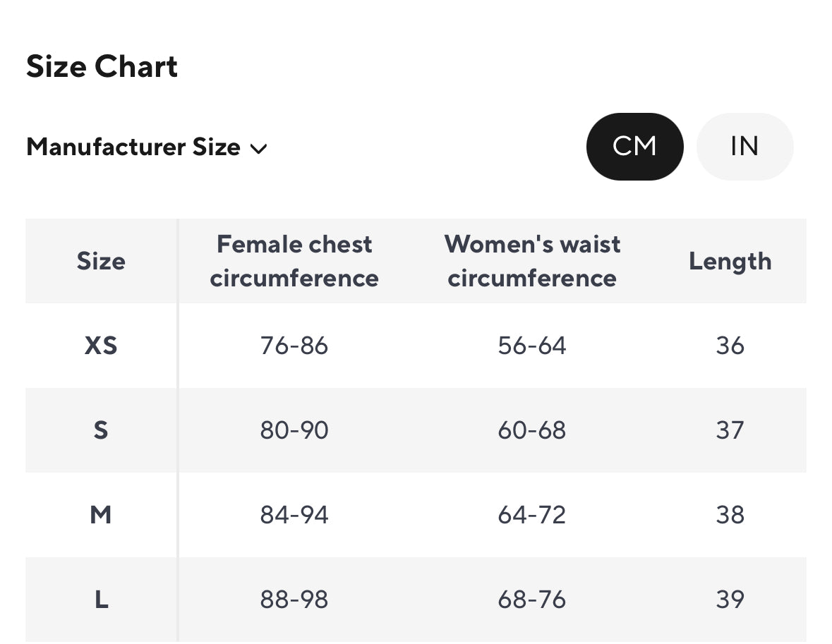Screen dimensions: 832x644
Task: Click L waist value 68-76
Action: [532, 600]
